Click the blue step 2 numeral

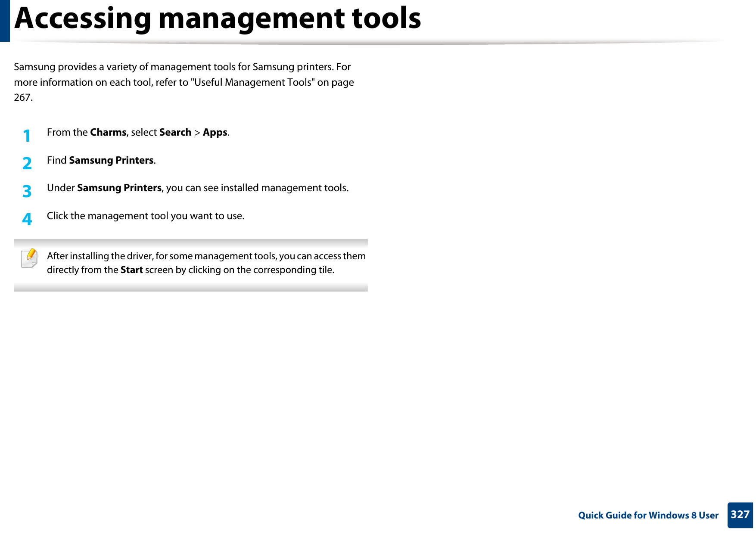pos(28,164)
